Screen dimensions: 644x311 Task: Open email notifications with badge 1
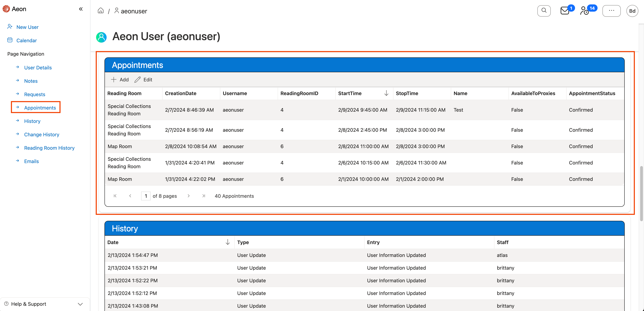click(564, 11)
